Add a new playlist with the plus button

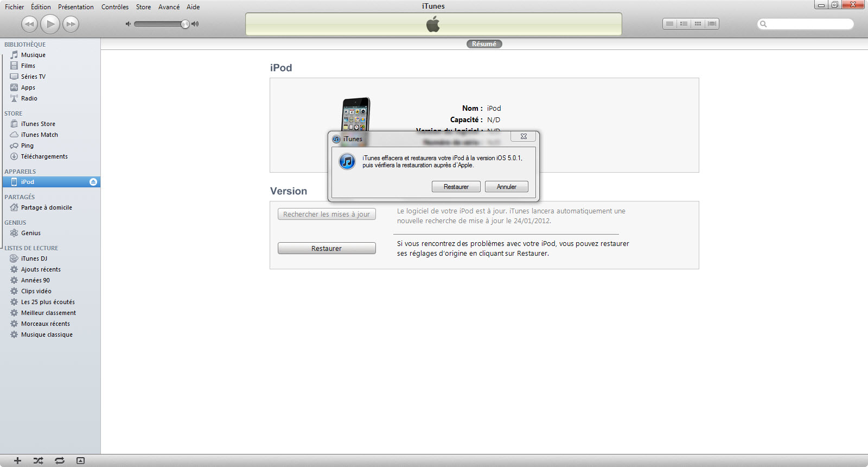[x=17, y=460]
